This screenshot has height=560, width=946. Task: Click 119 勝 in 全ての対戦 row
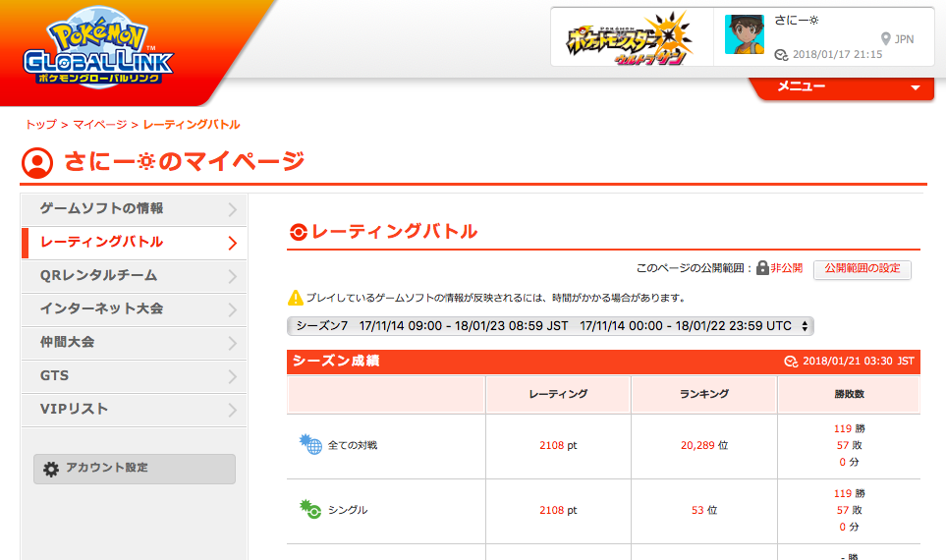click(x=850, y=428)
